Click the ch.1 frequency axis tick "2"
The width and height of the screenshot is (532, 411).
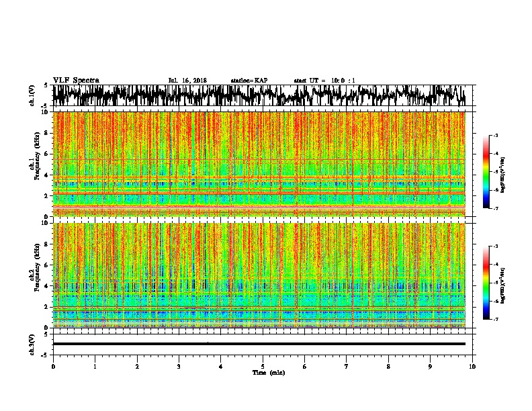(x=46, y=196)
